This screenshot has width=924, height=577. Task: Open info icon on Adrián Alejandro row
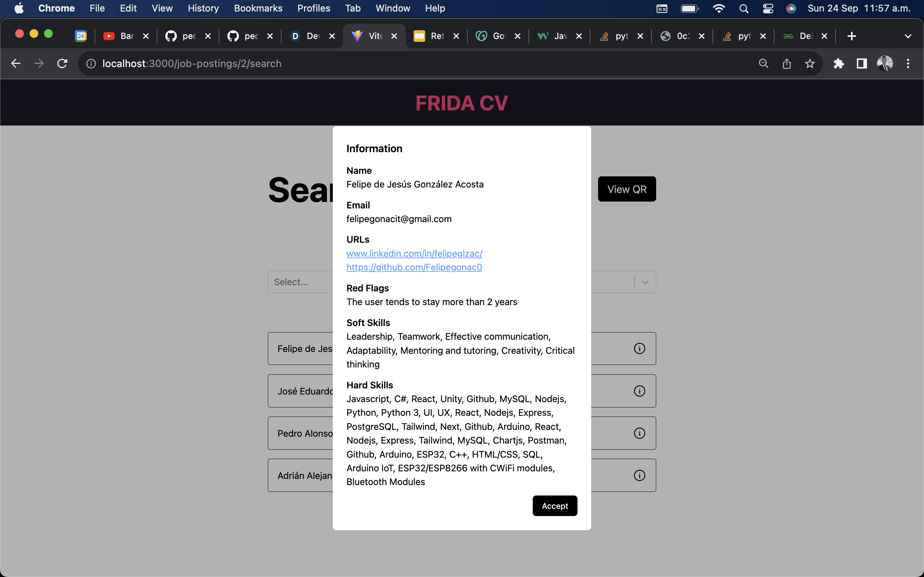639,475
